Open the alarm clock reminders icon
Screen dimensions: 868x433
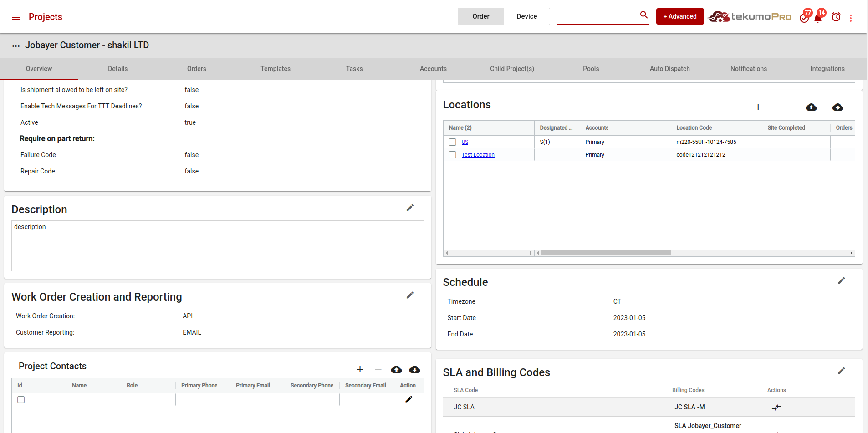pyautogui.click(x=836, y=17)
